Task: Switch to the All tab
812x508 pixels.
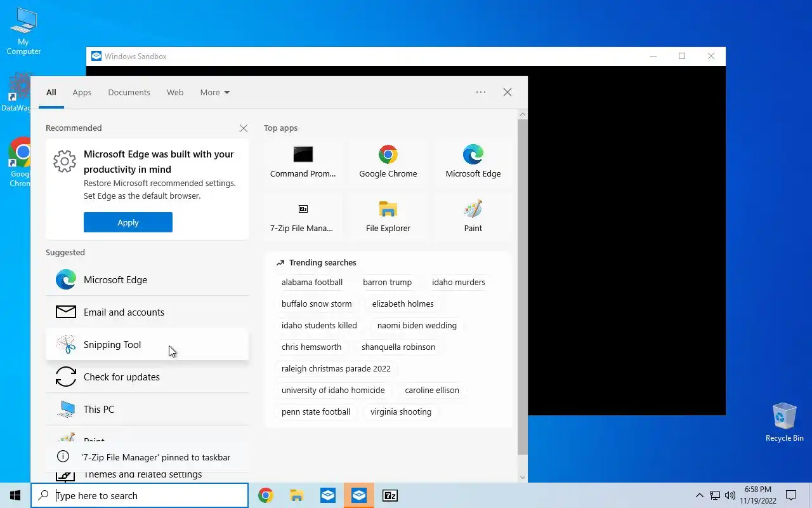Action: click(x=51, y=92)
